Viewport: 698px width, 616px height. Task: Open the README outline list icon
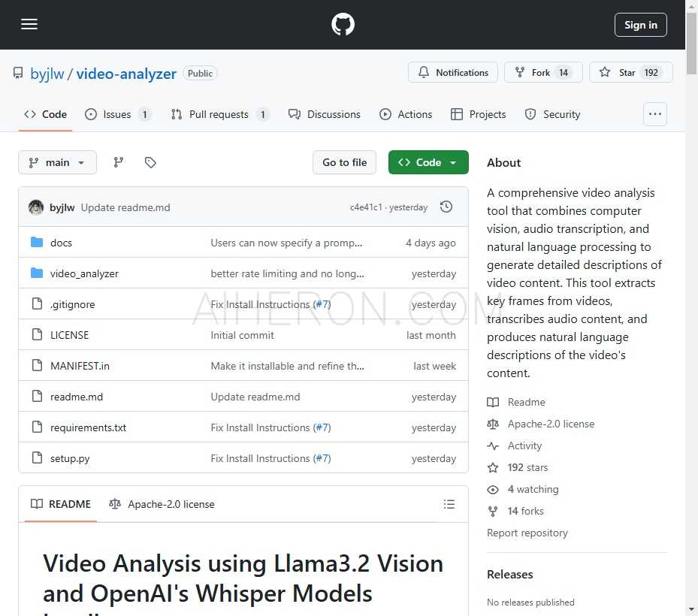(x=449, y=504)
